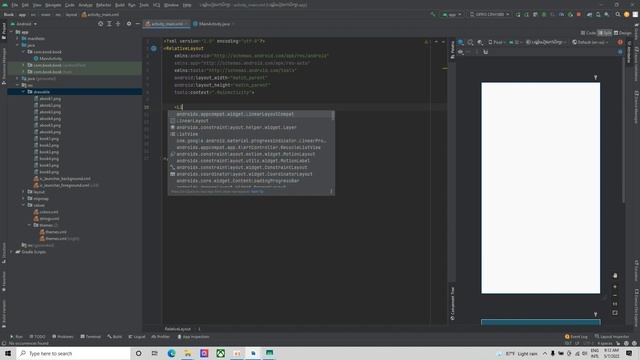Open the File menu
This screenshot has width=640, height=360.
15,5
